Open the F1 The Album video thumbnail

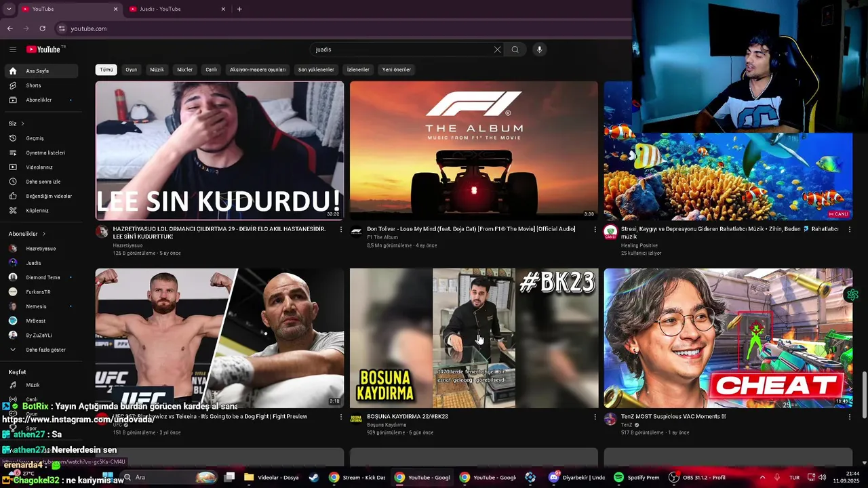click(474, 150)
